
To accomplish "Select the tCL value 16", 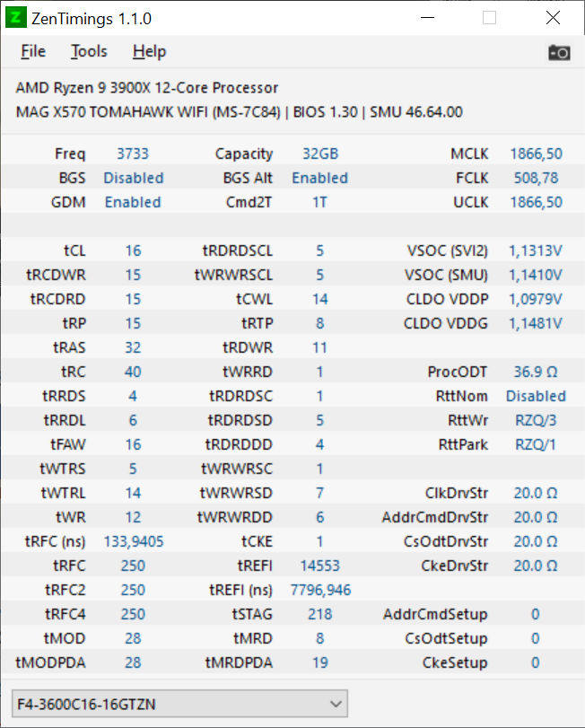I will 133,250.
